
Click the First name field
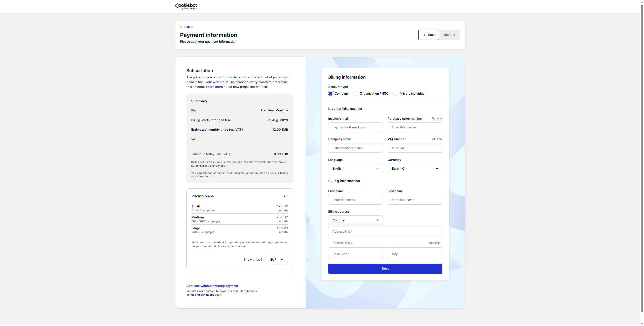coord(355,200)
